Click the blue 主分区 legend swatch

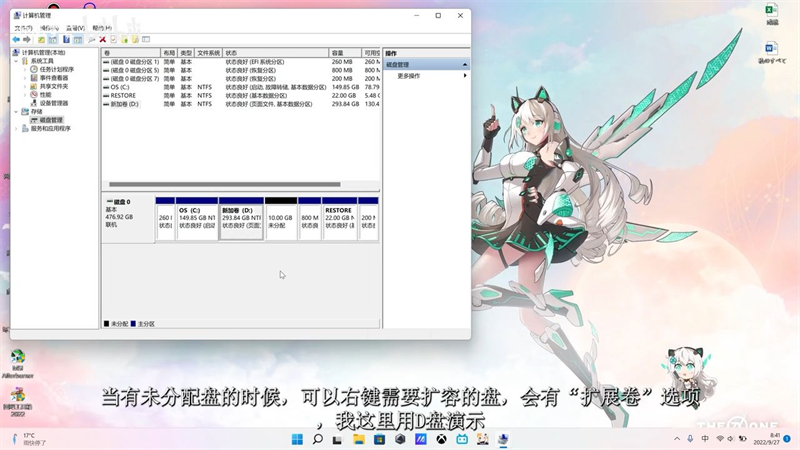(133, 323)
